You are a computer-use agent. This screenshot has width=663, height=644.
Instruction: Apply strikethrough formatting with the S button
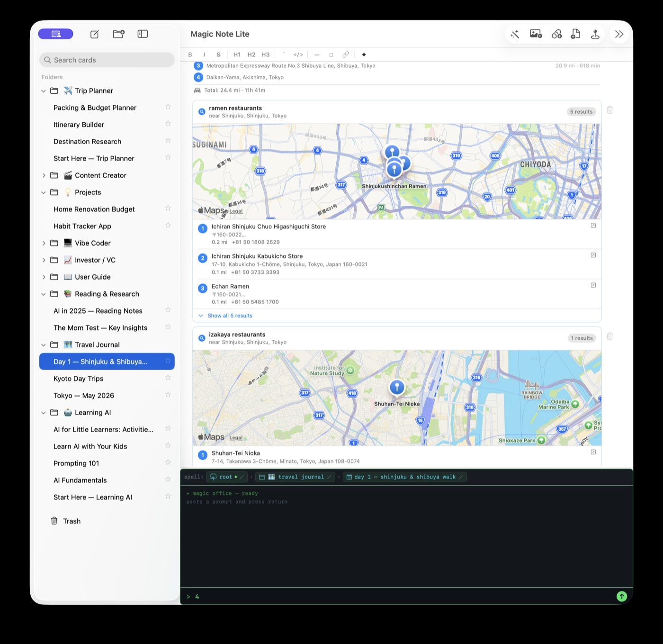[x=218, y=54]
